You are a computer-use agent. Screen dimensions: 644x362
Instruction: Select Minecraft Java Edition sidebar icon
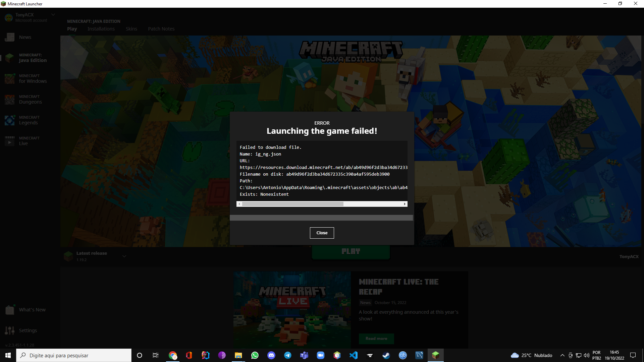click(x=10, y=58)
